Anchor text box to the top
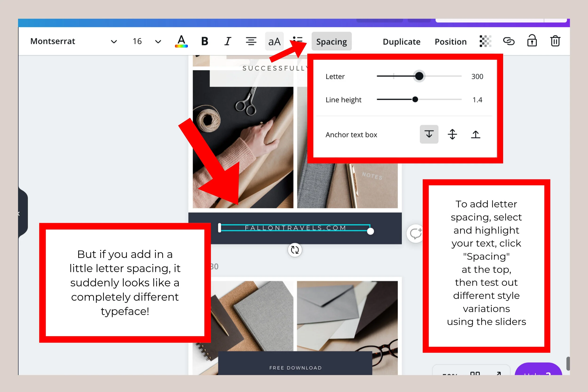Screen dimensions: 588x392 tap(475, 134)
